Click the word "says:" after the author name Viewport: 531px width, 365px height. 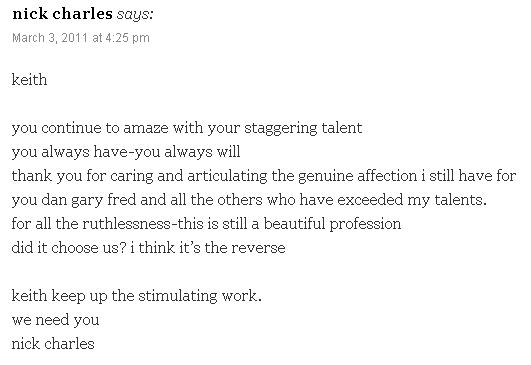click(135, 15)
